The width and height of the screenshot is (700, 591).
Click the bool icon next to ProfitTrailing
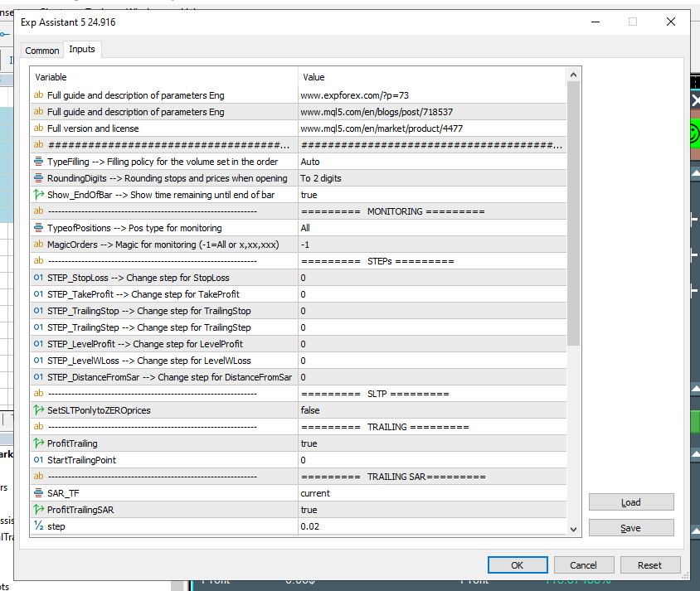click(39, 443)
